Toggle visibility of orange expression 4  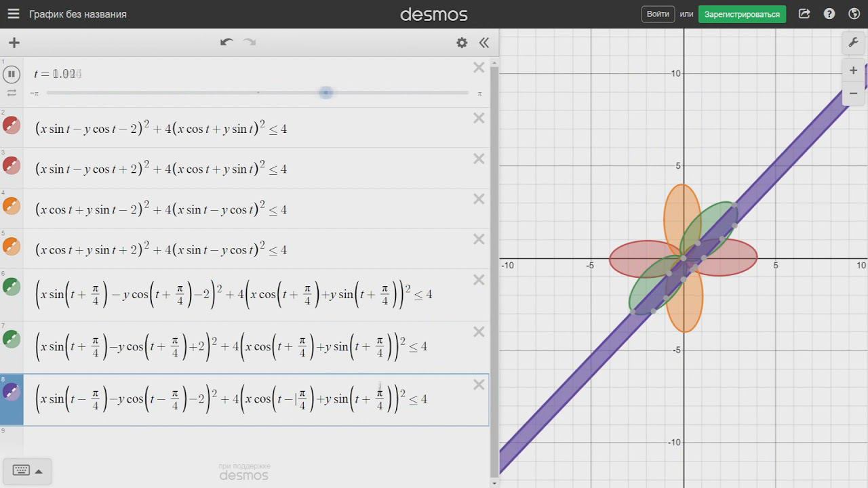click(x=12, y=206)
